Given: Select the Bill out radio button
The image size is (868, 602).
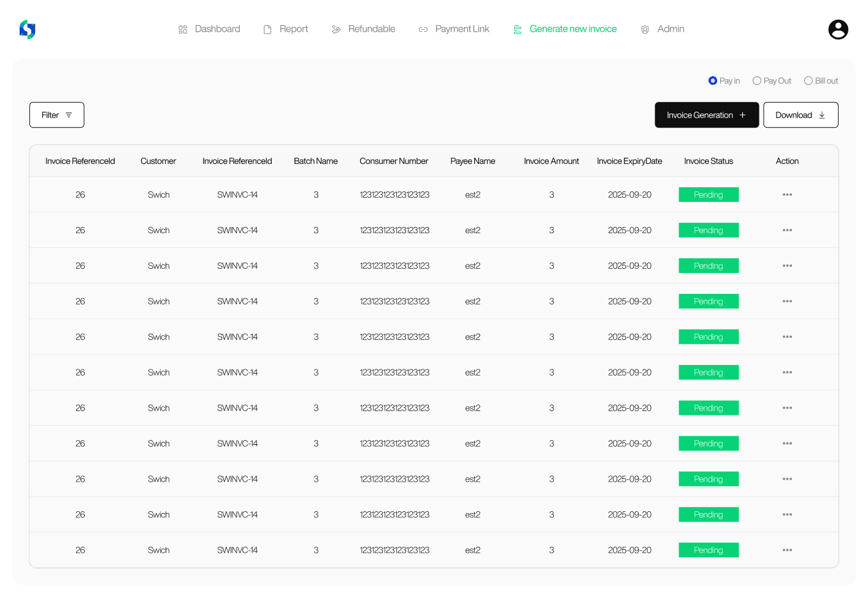Looking at the screenshot, I should (808, 81).
